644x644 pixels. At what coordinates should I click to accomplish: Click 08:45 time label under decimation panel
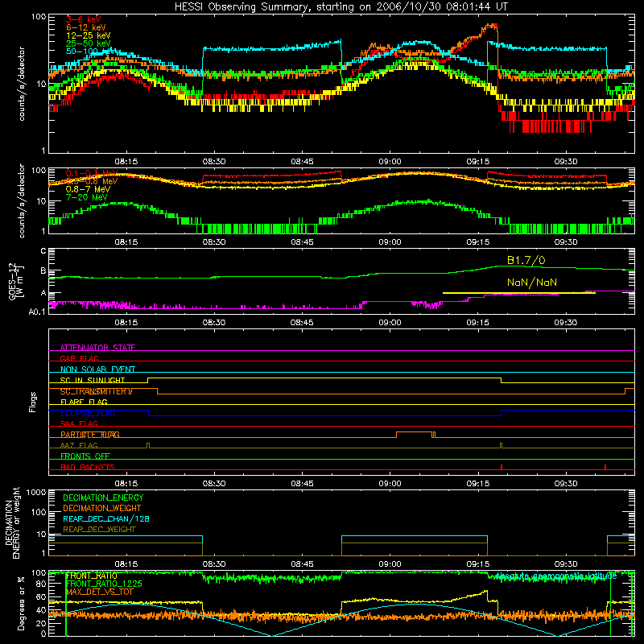[x=302, y=564]
